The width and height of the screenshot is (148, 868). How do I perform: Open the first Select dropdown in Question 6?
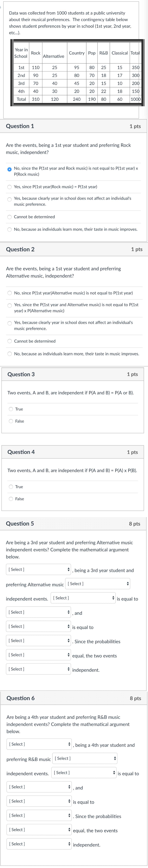39,744
